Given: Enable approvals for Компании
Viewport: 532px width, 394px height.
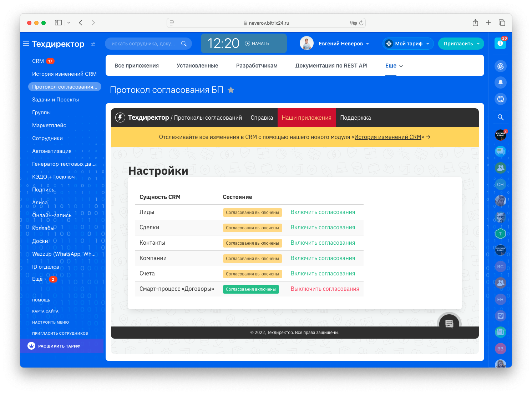Looking at the screenshot, I should 323,258.
